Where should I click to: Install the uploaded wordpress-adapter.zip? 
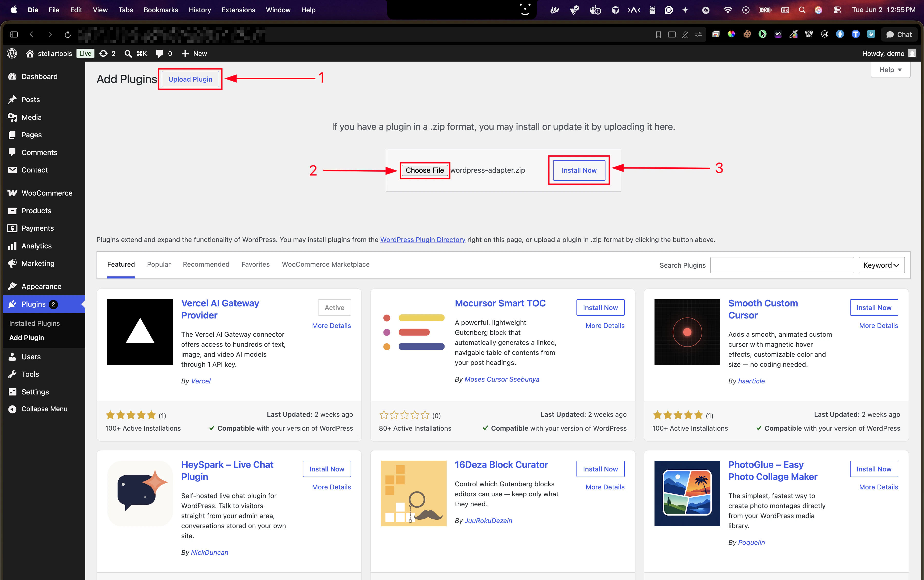[579, 170]
